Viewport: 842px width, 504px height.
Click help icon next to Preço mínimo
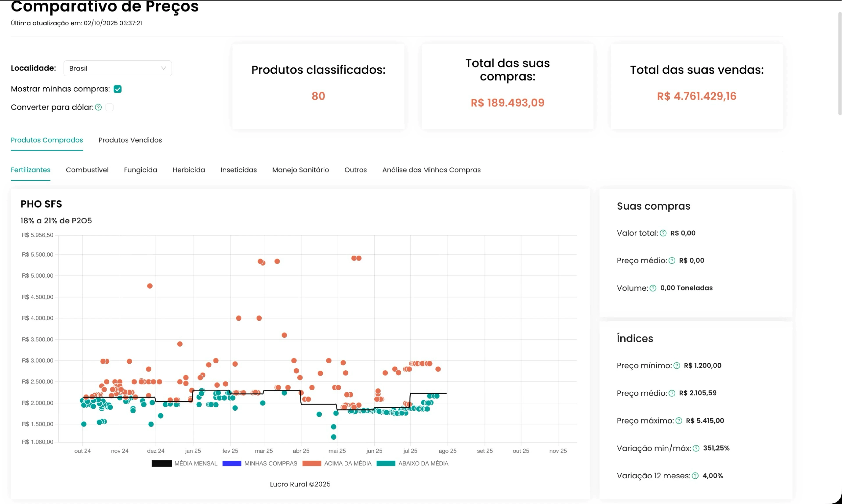676,365
